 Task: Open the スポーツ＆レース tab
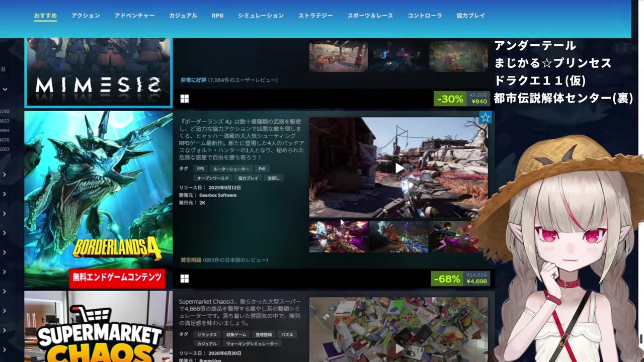pos(370,16)
